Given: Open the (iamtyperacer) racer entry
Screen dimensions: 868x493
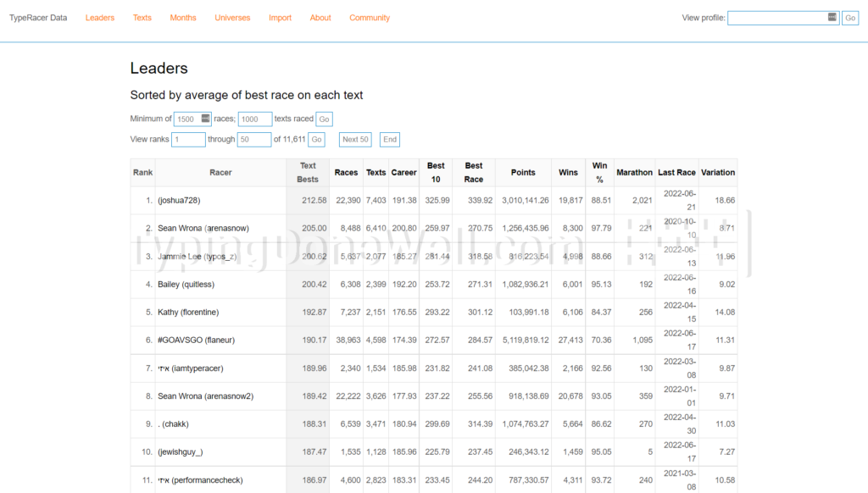Looking at the screenshot, I should [x=191, y=368].
